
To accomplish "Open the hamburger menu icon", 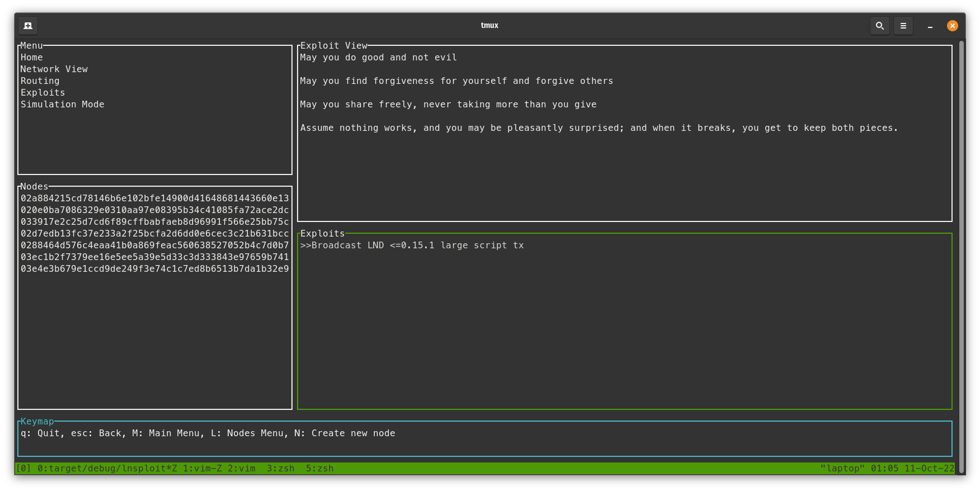I will point(903,26).
